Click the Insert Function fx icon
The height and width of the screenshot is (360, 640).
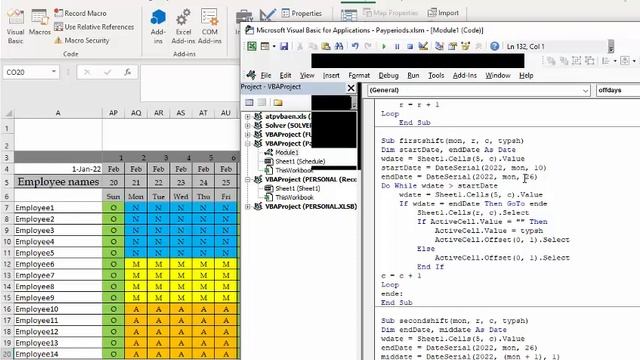(x=128, y=72)
